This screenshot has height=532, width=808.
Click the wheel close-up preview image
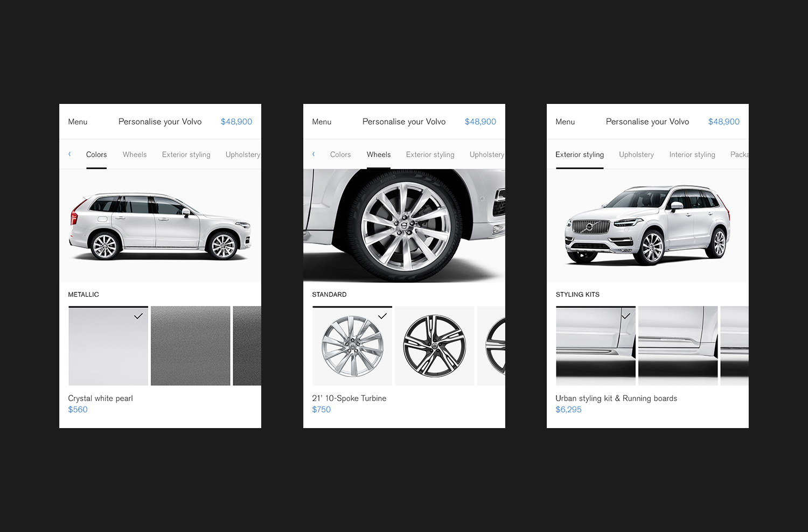[x=404, y=226]
